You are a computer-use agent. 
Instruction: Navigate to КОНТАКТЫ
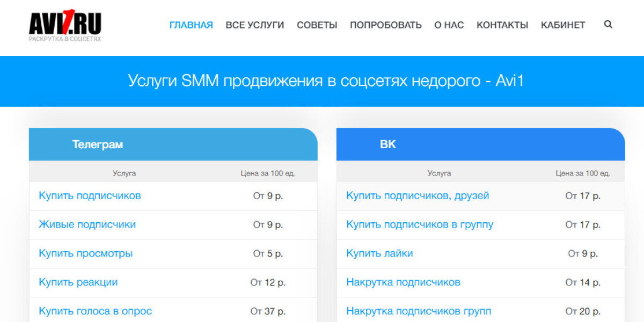(502, 25)
